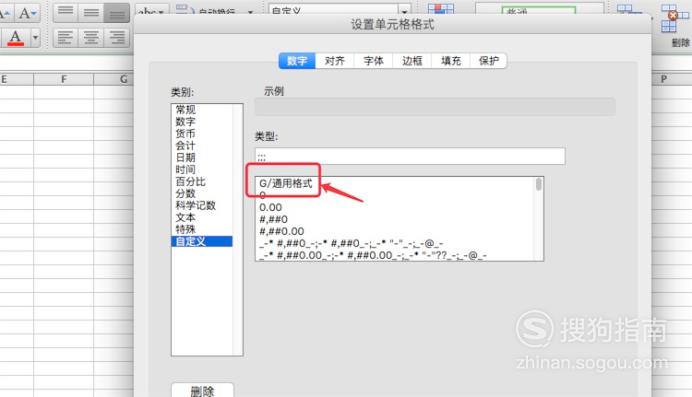The width and height of the screenshot is (692, 397).
Task: Align cell text to bottom
Action: [117, 12]
